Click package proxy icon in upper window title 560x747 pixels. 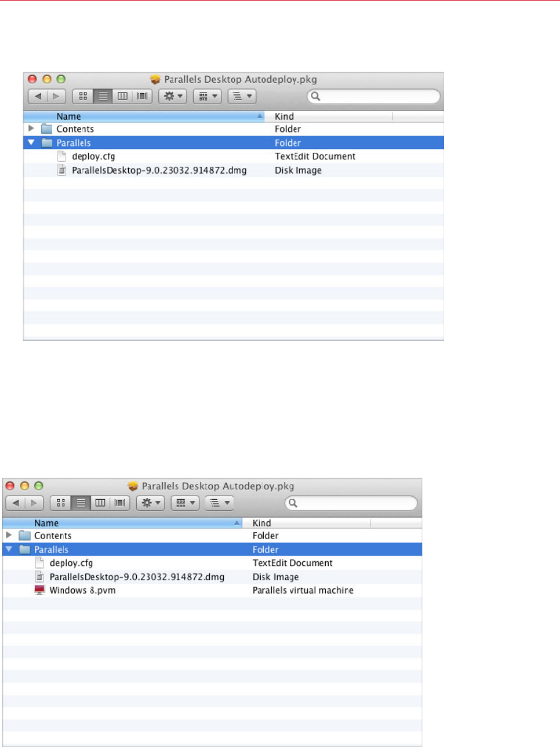click(155, 79)
